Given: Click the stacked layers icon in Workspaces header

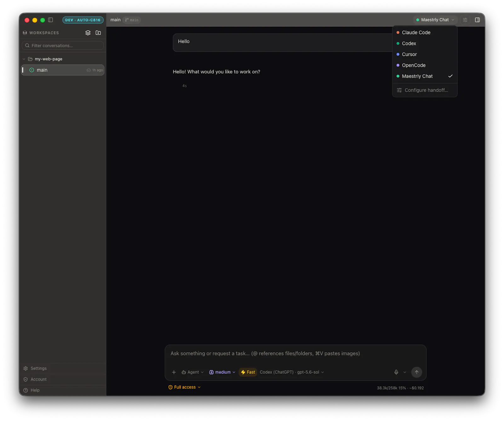Looking at the screenshot, I should coord(88,33).
